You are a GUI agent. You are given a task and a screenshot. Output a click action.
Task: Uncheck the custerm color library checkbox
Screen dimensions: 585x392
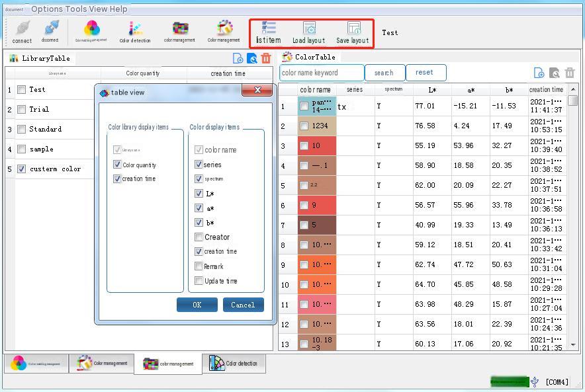[22, 169]
